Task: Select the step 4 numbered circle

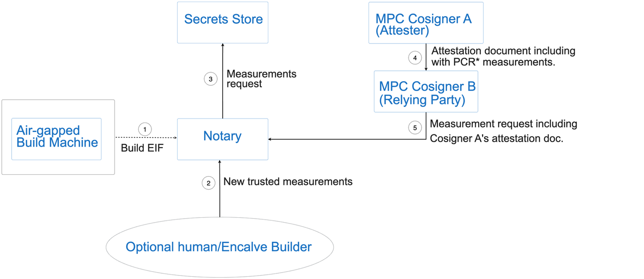Action: pyautogui.click(x=415, y=58)
